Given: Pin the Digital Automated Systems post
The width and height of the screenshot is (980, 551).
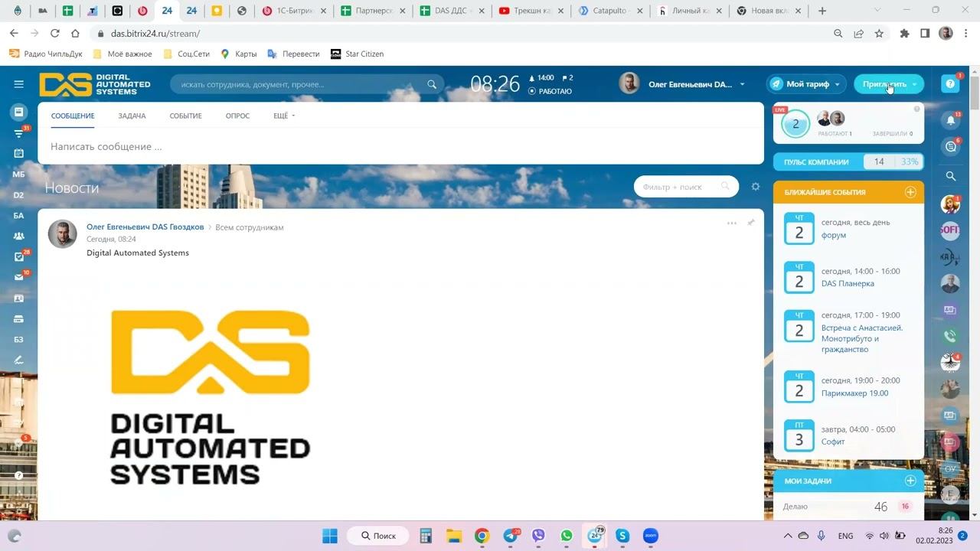Looking at the screenshot, I should [750, 223].
